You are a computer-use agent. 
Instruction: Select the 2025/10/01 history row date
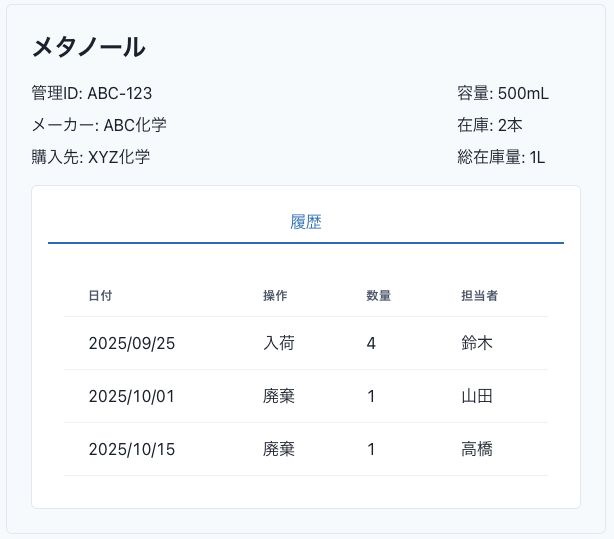131,396
